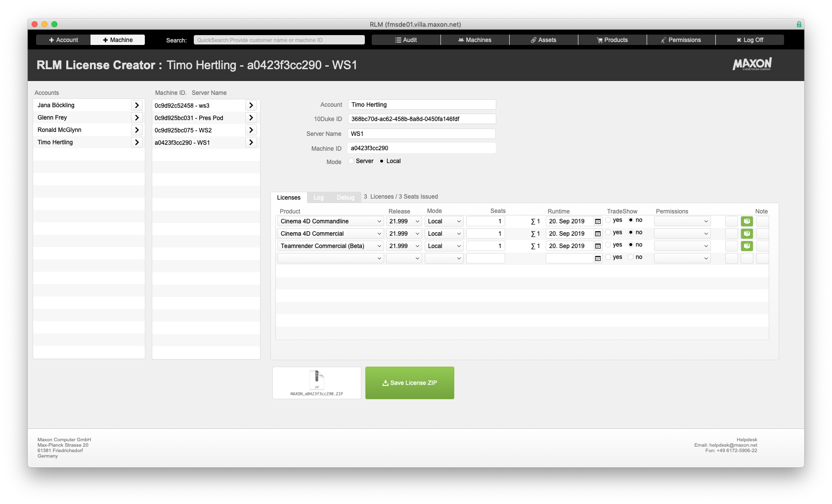Click runtime date field for Cinema 4D Commercial
832x504 pixels.
(x=569, y=234)
